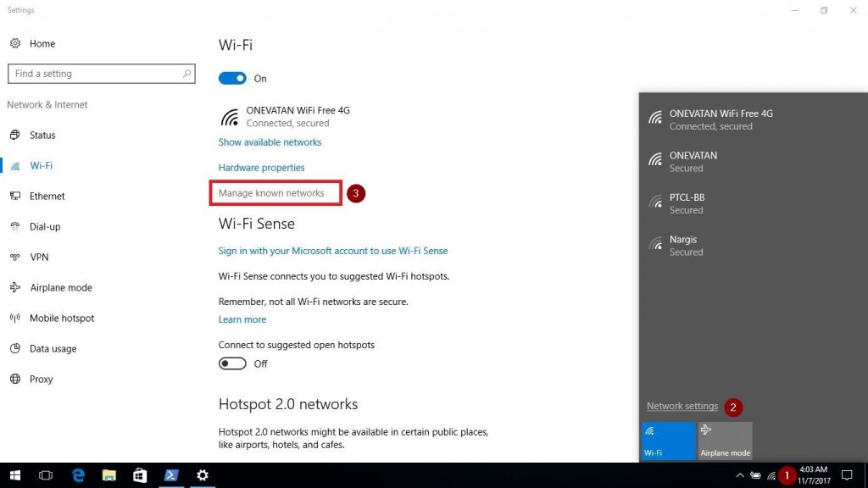Select the Ethernet sidebar icon
868x488 pixels.
coord(17,196)
